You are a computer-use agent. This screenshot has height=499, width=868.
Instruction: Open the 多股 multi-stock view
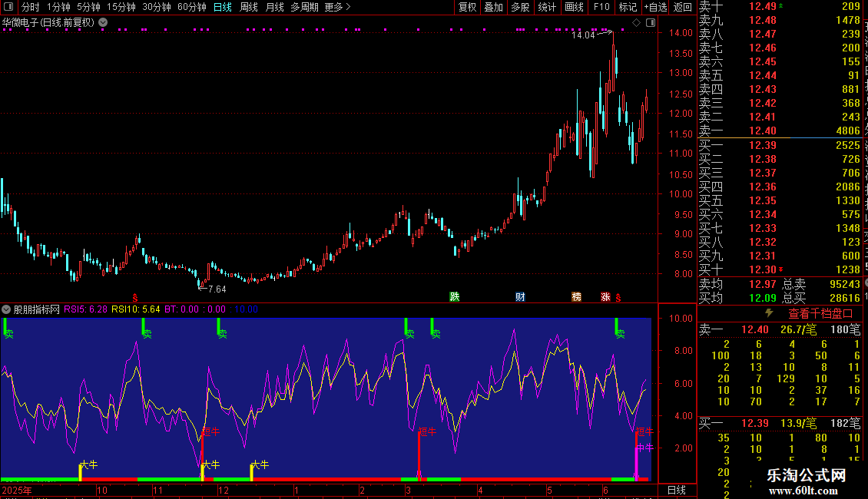pos(520,7)
